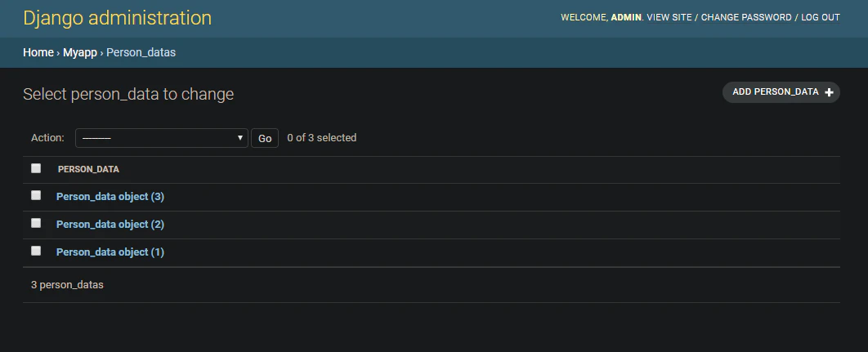This screenshot has width=868, height=352.
Task: Open the Change Password link
Action: [746, 18]
